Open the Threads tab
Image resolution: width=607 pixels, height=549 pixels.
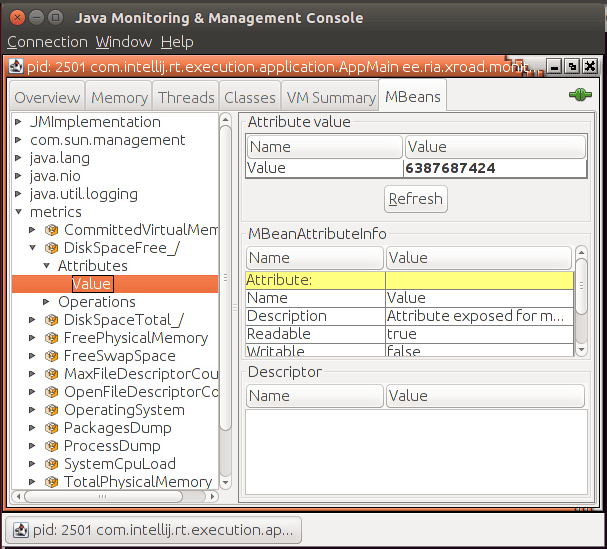(x=186, y=98)
